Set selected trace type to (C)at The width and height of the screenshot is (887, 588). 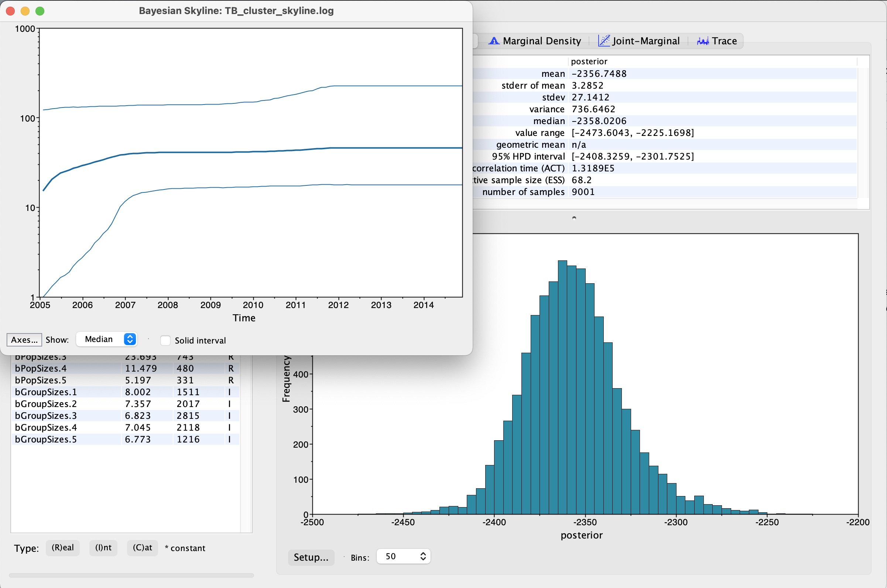point(143,547)
